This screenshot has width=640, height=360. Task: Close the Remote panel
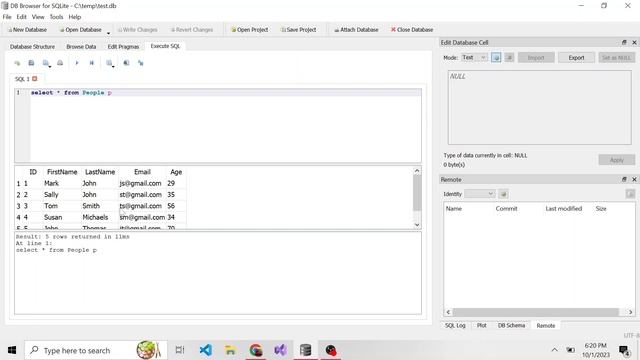[634, 179]
